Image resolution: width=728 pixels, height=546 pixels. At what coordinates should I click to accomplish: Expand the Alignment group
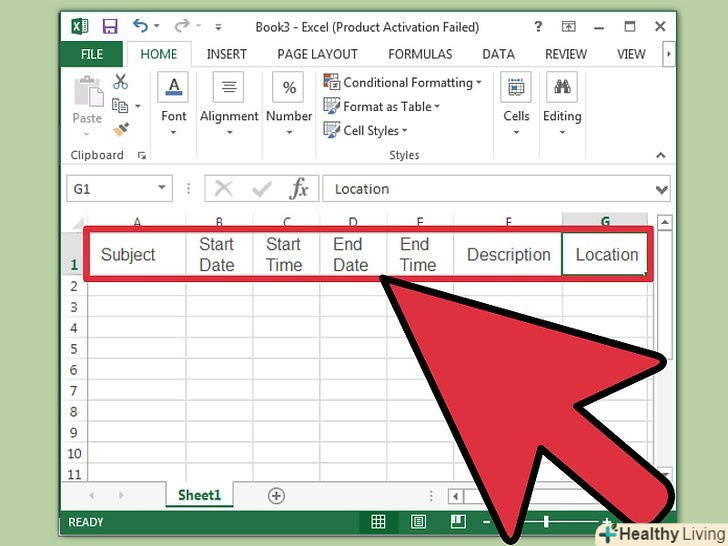(229, 104)
